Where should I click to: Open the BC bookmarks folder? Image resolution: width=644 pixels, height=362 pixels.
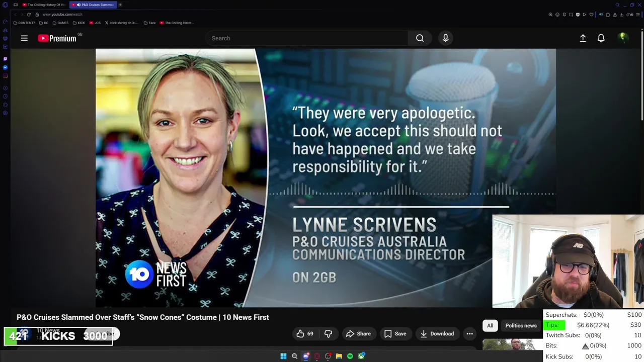(44, 23)
